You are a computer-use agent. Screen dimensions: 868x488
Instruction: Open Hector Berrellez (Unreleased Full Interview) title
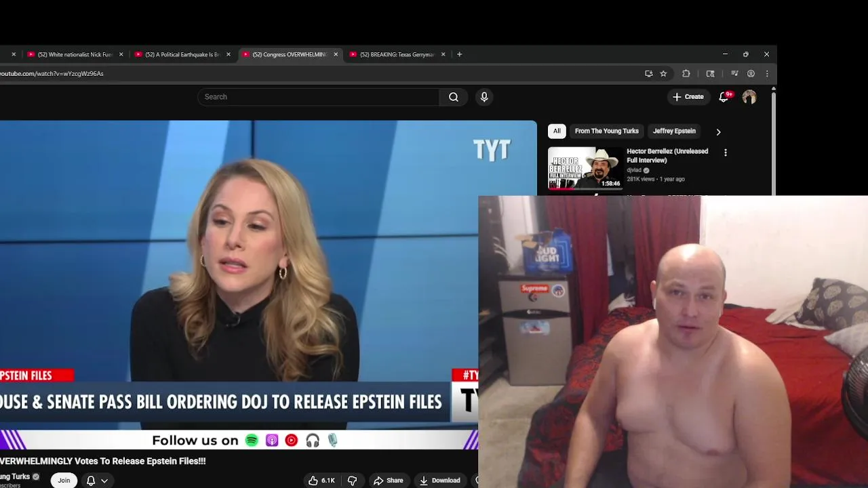667,156
